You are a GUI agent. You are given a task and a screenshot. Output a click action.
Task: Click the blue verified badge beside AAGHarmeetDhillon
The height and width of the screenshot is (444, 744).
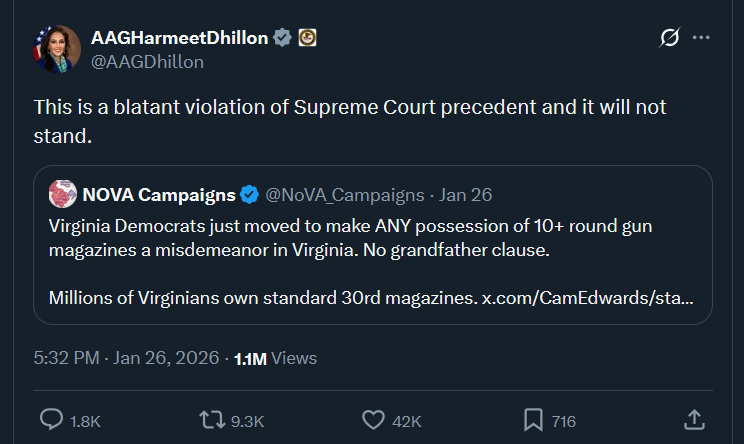point(284,38)
